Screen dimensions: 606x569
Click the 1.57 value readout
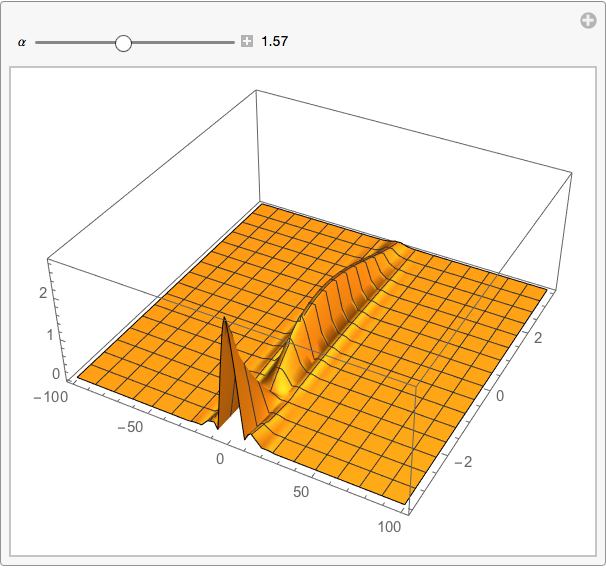274,43
